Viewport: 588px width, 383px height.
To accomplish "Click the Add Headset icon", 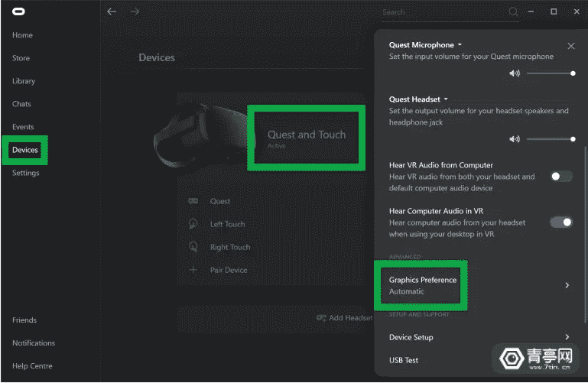I will click(x=321, y=318).
